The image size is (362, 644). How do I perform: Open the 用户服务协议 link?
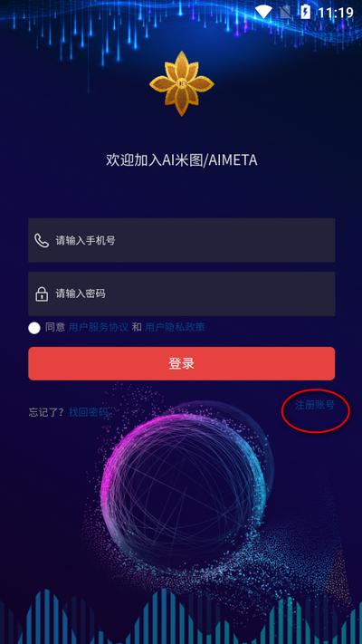98,327
